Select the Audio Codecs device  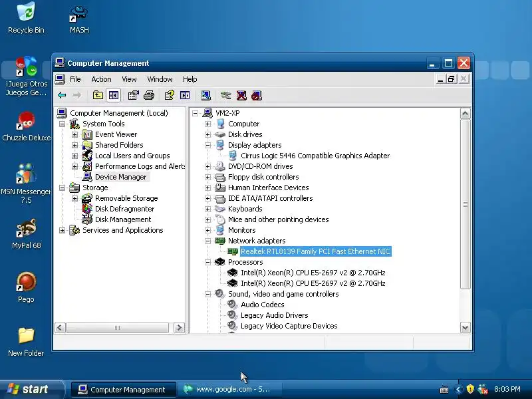(x=262, y=305)
